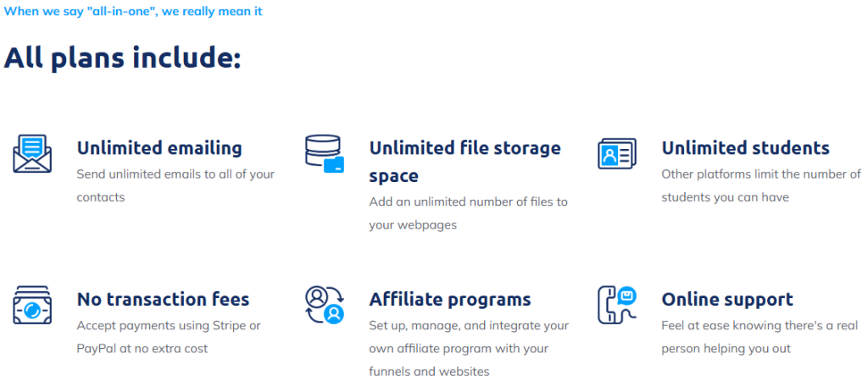Open the "Affiliate programs" heading
This screenshot has width=868, height=381.
pyautogui.click(x=450, y=300)
